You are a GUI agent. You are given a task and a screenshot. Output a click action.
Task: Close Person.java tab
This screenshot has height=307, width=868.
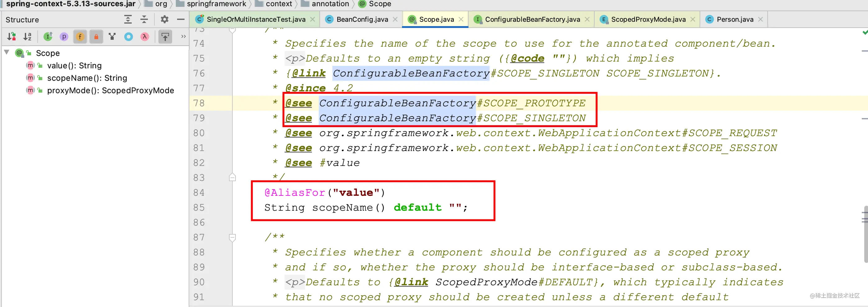[x=761, y=19]
